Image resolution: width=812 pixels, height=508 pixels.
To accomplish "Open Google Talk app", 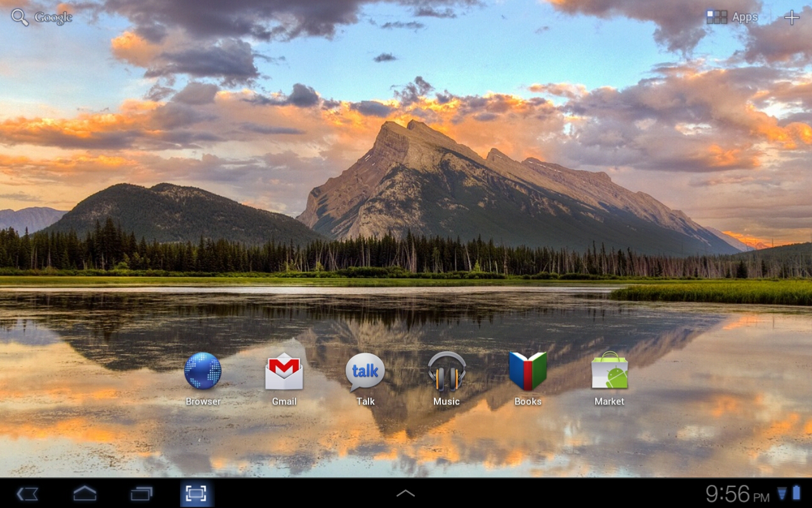I will click(x=365, y=371).
